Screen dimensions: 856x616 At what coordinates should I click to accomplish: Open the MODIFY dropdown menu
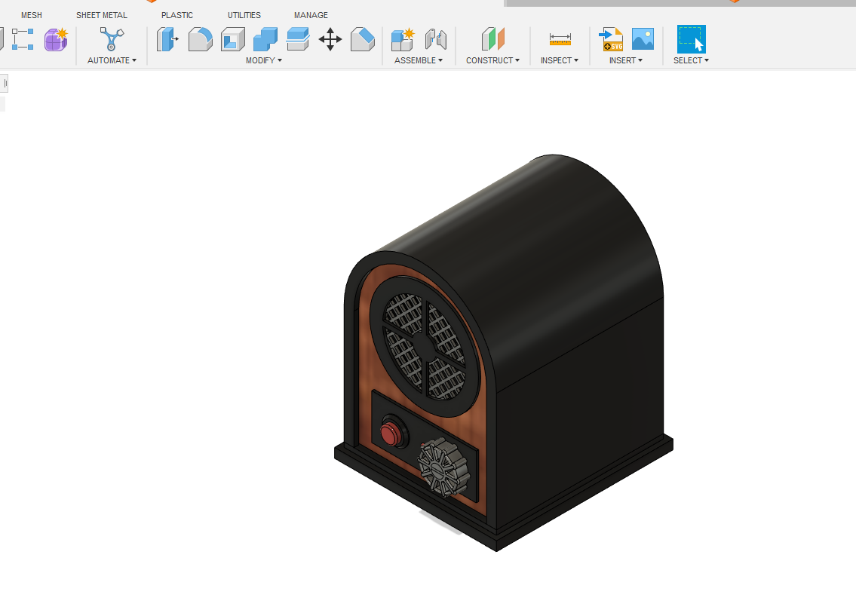click(x=264, y=60)
